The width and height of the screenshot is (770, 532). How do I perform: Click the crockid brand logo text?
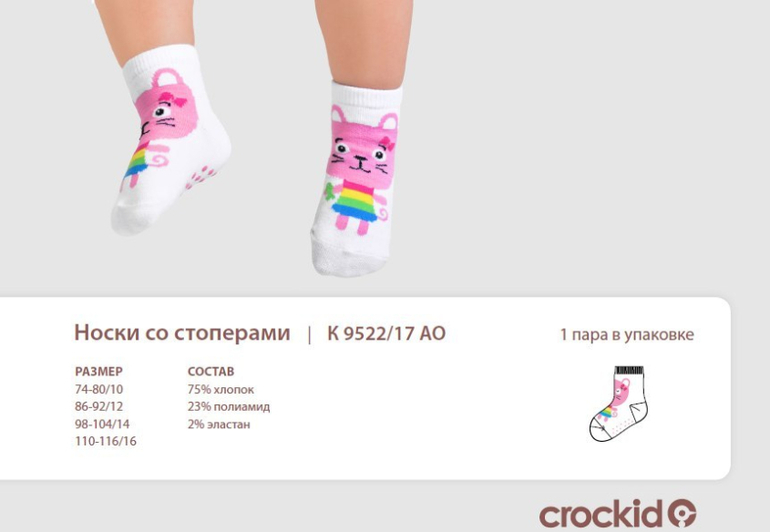[x=601, y=515]
